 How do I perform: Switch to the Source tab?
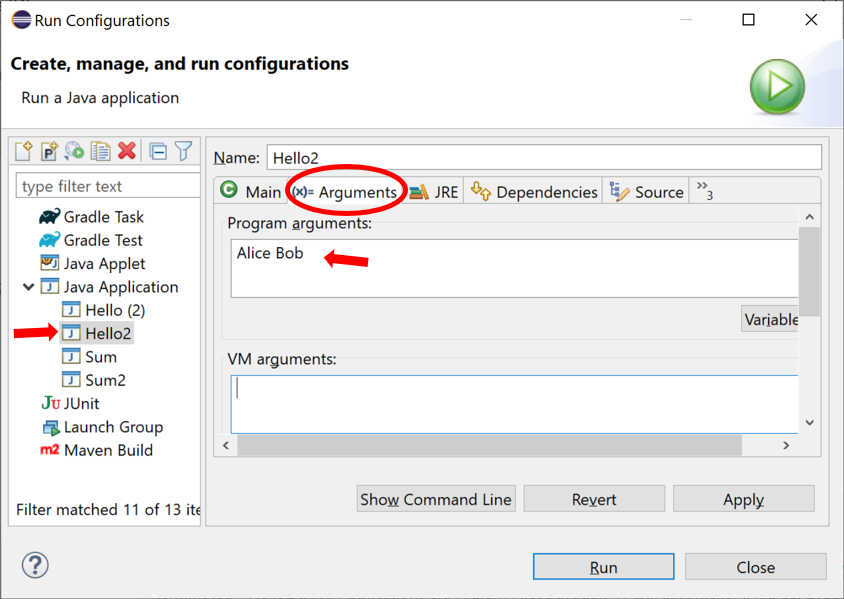click(646, 192)
